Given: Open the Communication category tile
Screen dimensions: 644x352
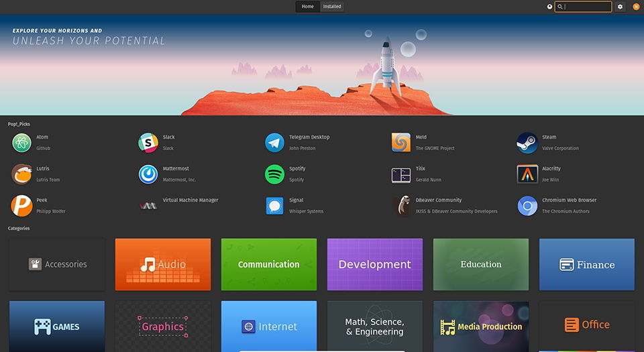Looking at the screenshot, I should point(269,264).
